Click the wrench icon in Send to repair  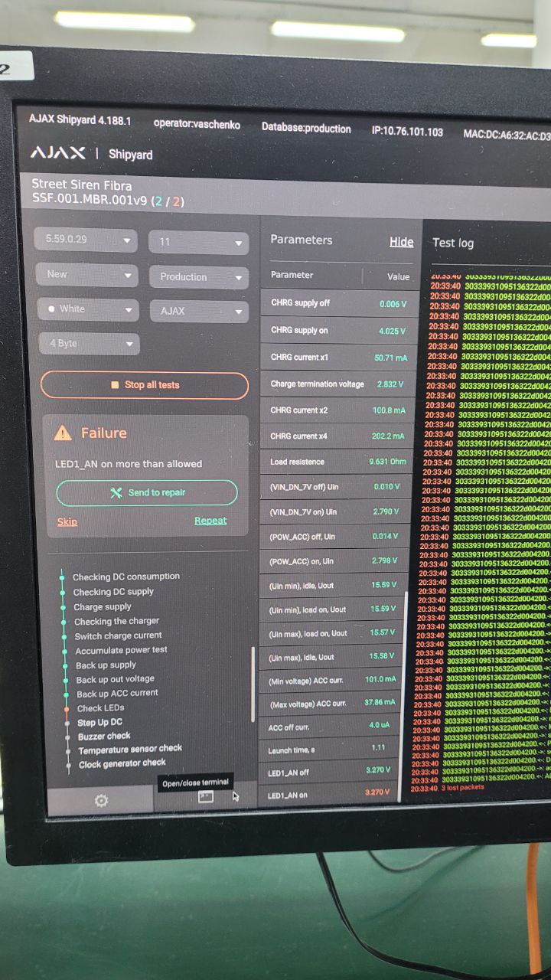point(116,493)
